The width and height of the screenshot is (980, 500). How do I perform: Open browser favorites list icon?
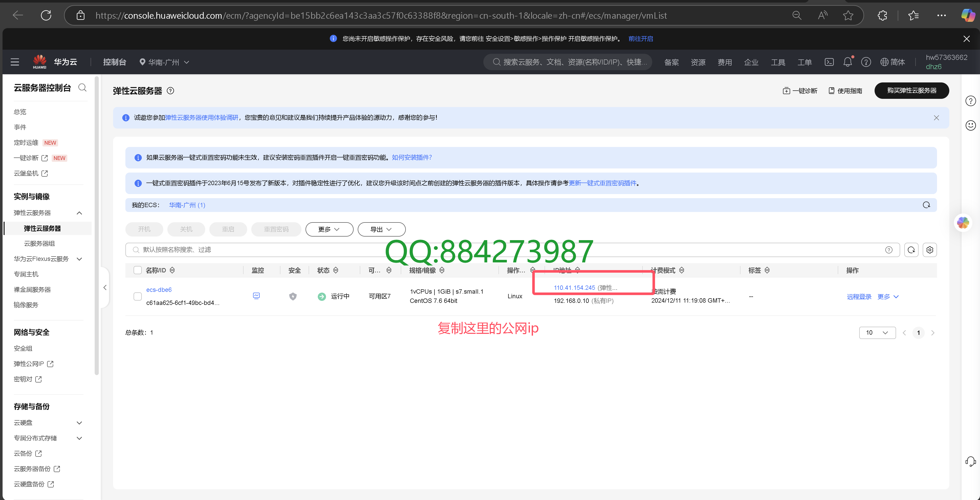913,16
